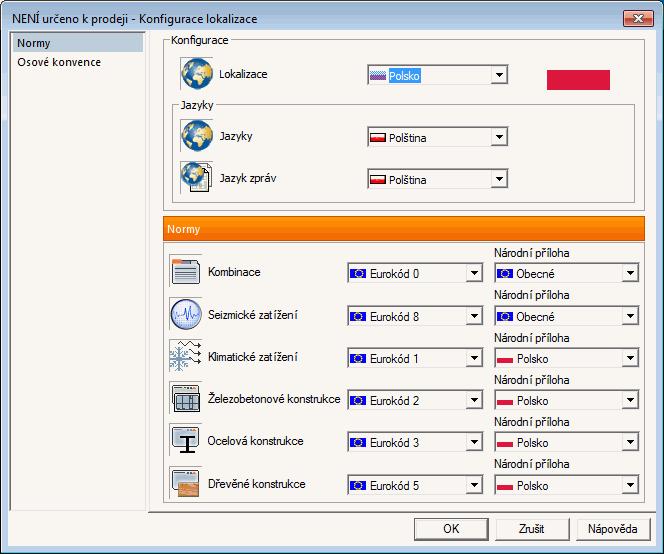Click the globe icon next to Lokalizace
The image size is (664, 554).
point(197,74)
